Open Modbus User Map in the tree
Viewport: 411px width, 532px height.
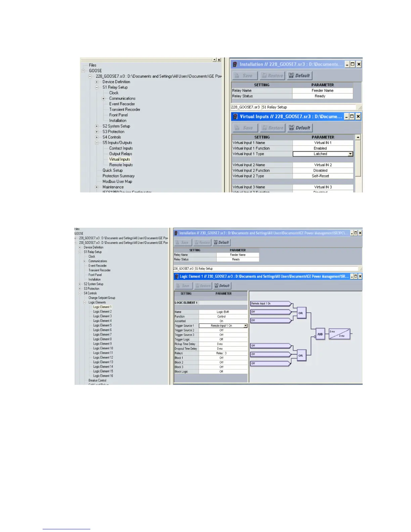[117, 182]
